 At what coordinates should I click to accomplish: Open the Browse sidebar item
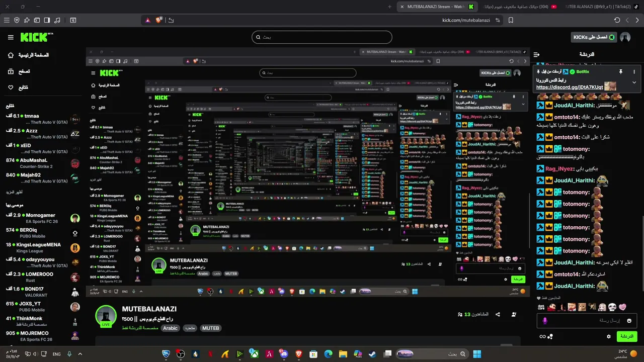click(x=19, y=71)
